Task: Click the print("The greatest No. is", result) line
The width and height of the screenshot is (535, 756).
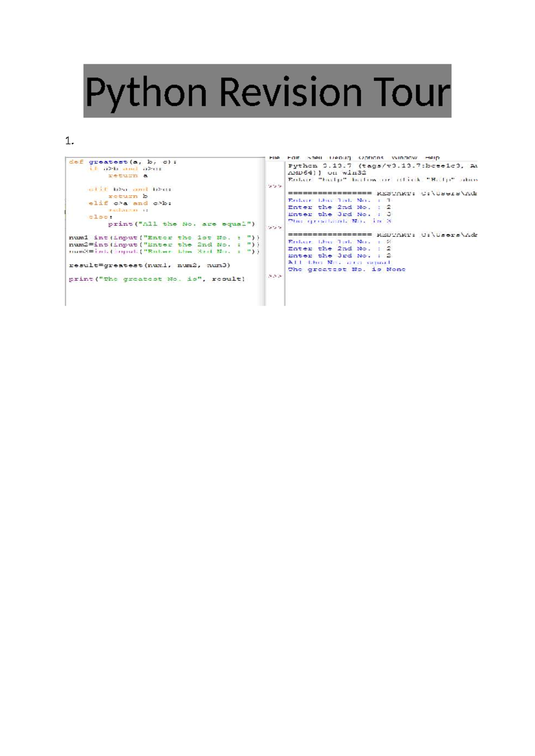Action: tap(157, 279)
